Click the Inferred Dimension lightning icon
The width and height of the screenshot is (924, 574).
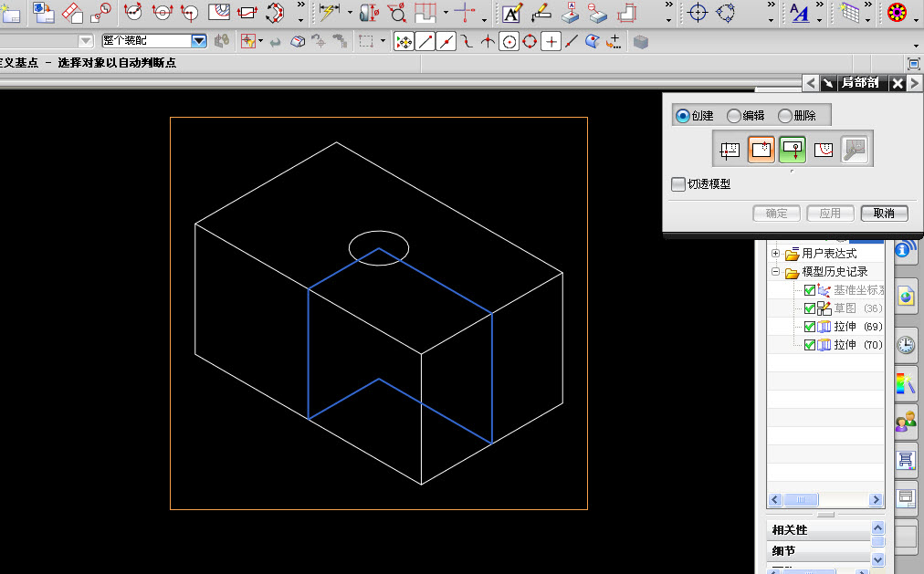click(331, 13)
